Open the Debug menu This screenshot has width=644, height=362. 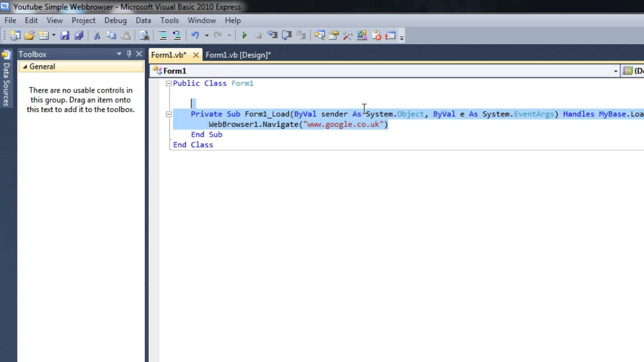(x=115, y=20)
